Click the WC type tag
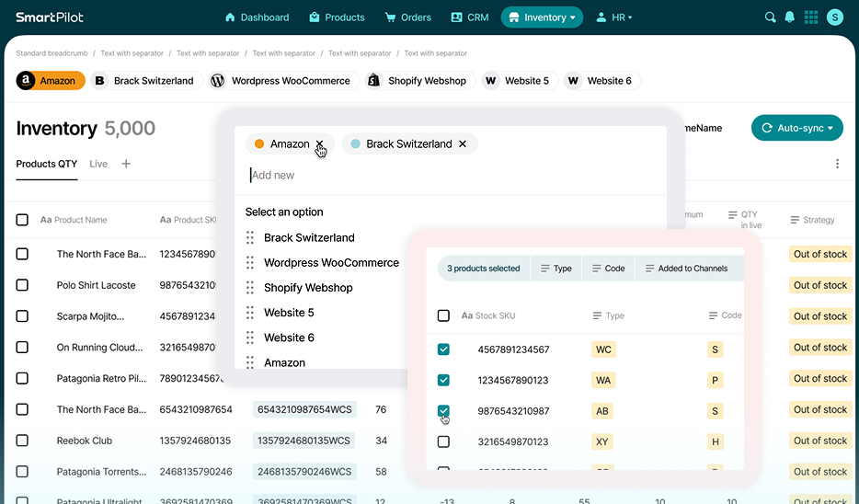 [x=603, y=349]
